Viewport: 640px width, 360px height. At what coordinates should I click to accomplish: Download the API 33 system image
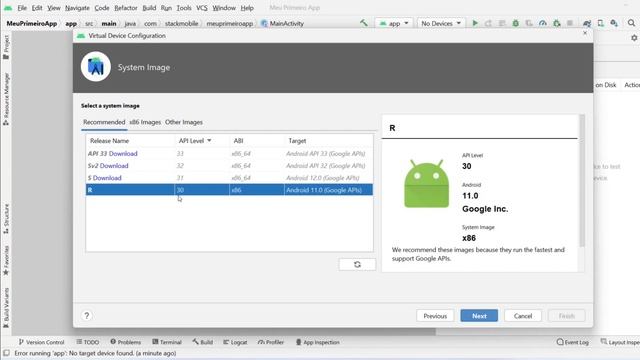point(123,153)
